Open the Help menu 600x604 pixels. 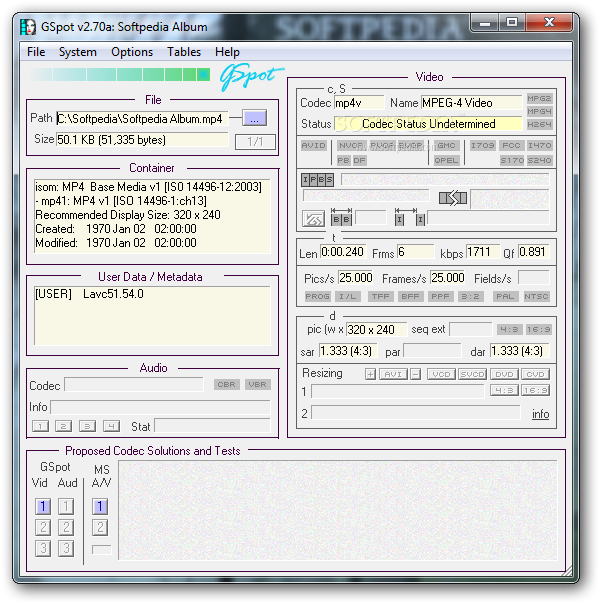[227, 52]
